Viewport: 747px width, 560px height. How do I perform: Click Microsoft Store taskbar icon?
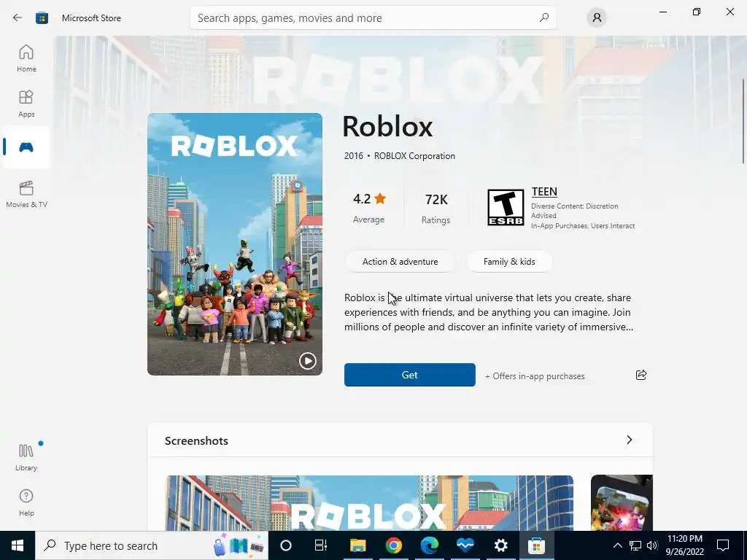(x=536, y=545)
